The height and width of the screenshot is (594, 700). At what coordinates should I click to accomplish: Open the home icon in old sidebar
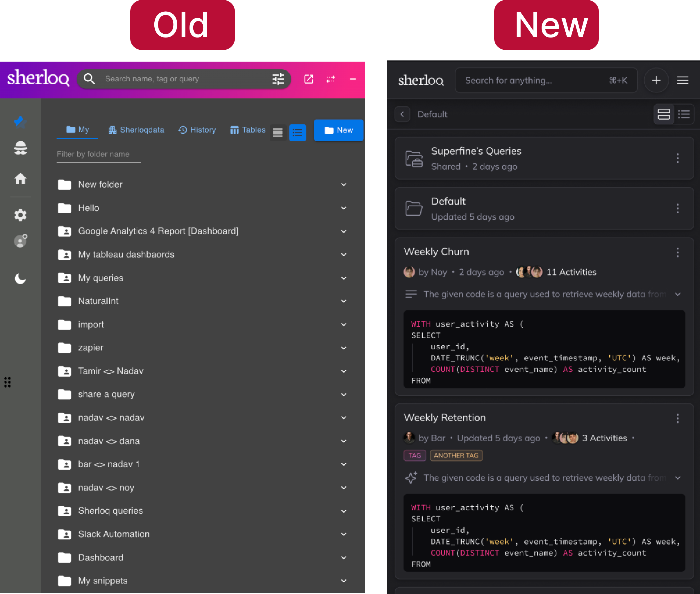[x=20, y=178]
